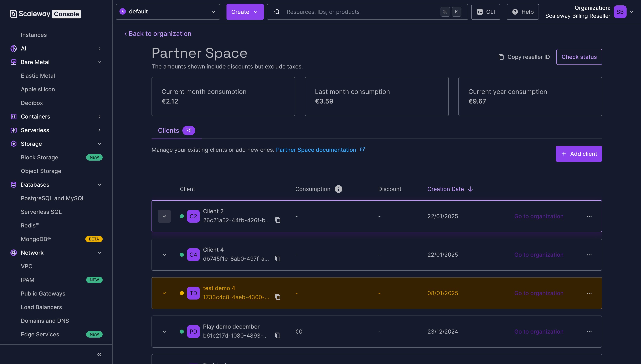
Task: Expand the Play demo december row
Action: pos(164,332)
